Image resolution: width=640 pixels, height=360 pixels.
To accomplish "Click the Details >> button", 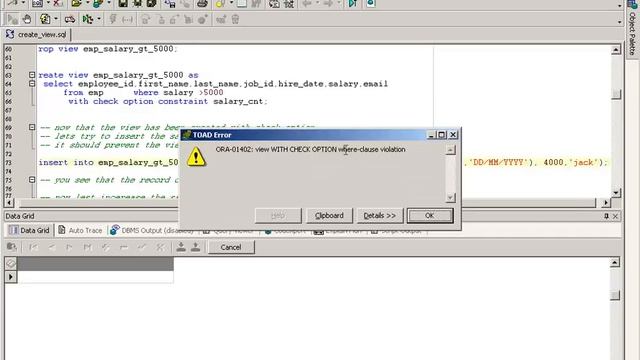I will (x=380, y=216).
